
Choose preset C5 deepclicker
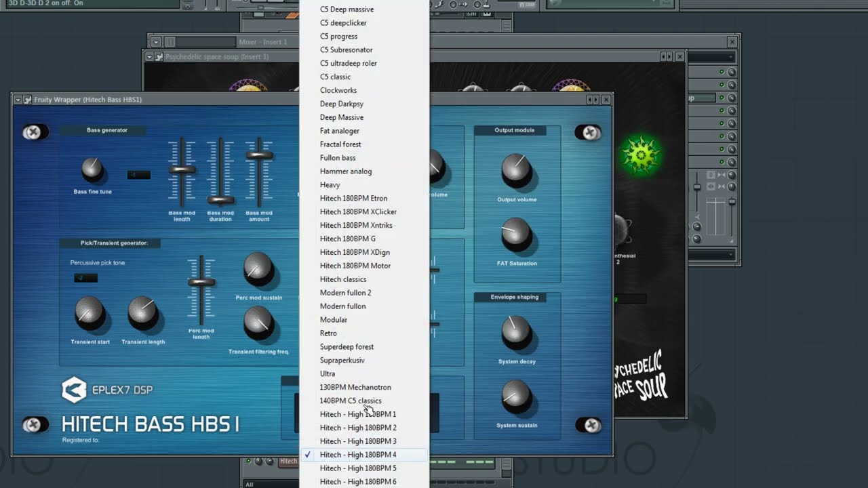pos(363,23)
